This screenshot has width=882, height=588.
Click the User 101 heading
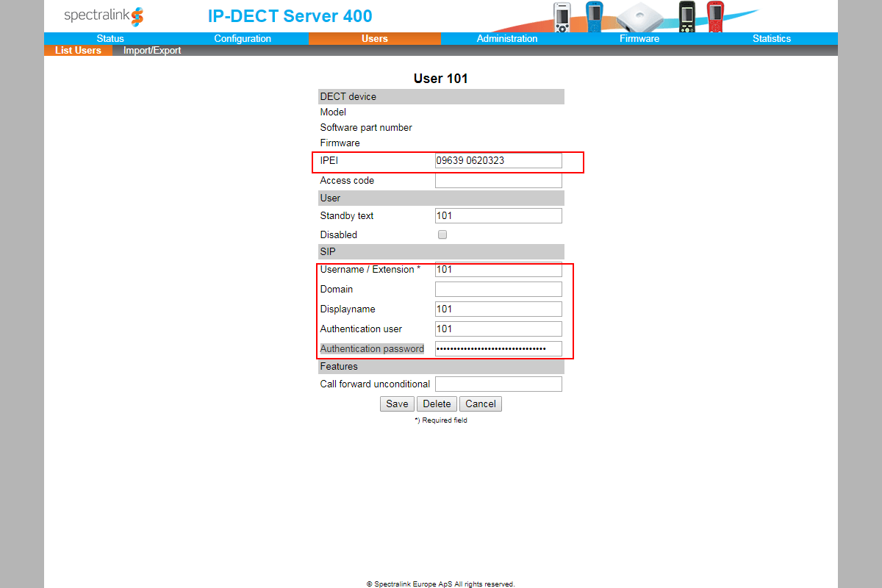pos(441,79)
